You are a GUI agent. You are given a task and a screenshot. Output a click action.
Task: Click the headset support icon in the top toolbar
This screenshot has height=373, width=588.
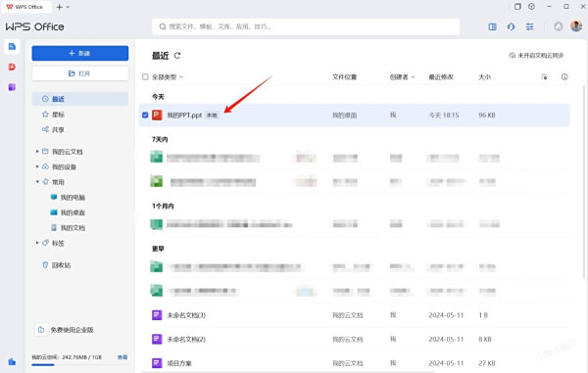click(x=511, y=26)
